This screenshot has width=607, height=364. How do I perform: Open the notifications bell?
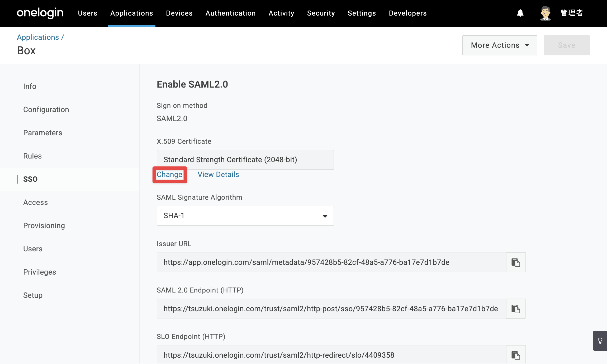[520, 13]
